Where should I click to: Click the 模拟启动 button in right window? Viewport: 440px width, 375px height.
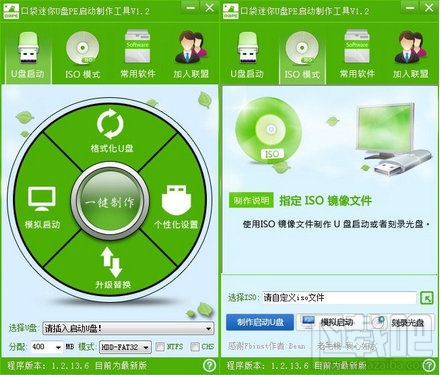(x=329, y=322)
